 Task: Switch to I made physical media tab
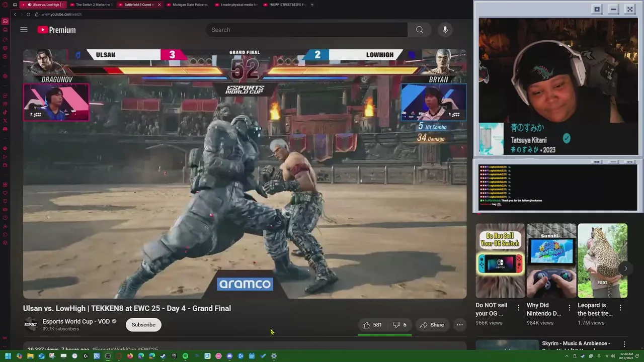pyautogui.click(x=236, y=5)
